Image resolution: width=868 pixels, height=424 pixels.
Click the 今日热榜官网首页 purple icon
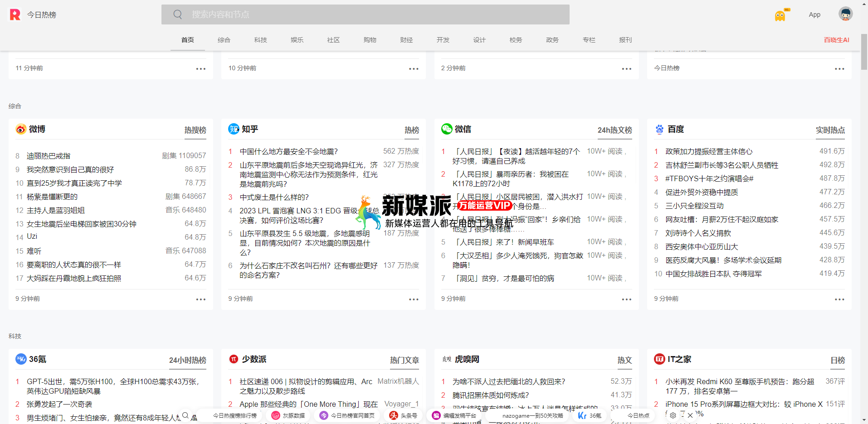click(x=324, y=415)
